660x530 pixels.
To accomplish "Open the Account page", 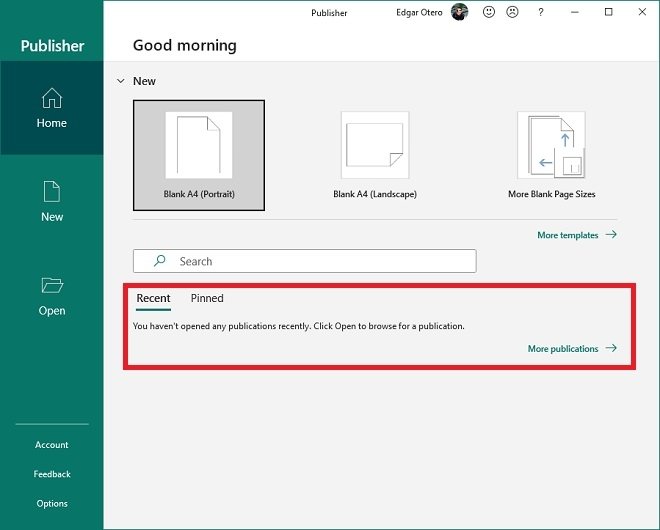I will coord(52,445).
